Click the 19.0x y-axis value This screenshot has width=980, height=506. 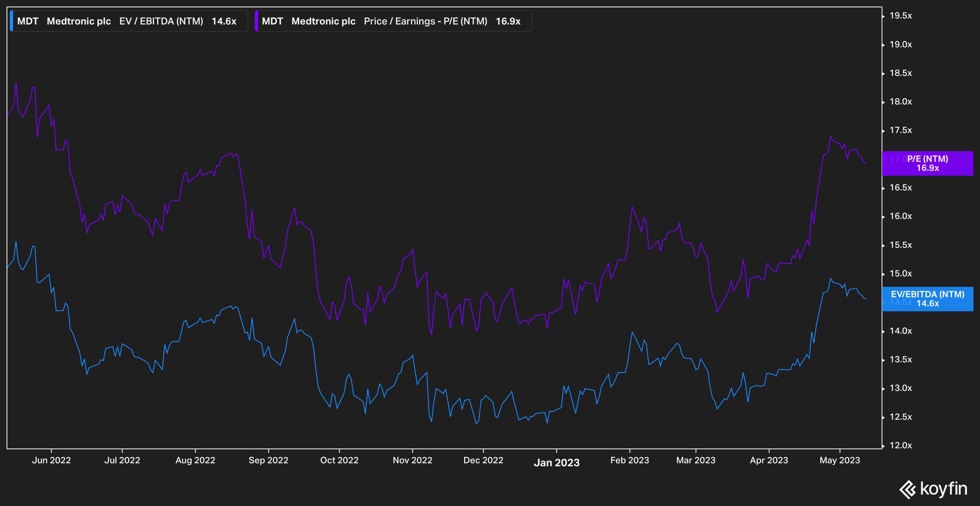[x=901, y=45]
